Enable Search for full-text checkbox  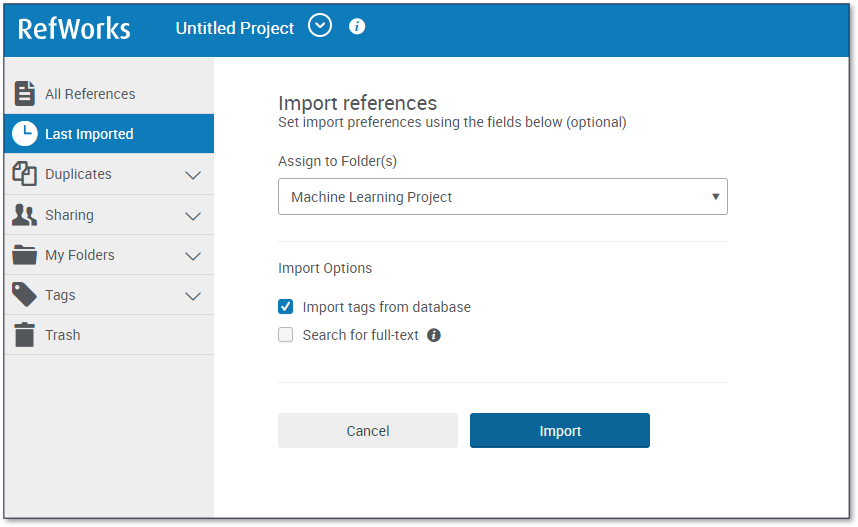click(x=286, y=335)
